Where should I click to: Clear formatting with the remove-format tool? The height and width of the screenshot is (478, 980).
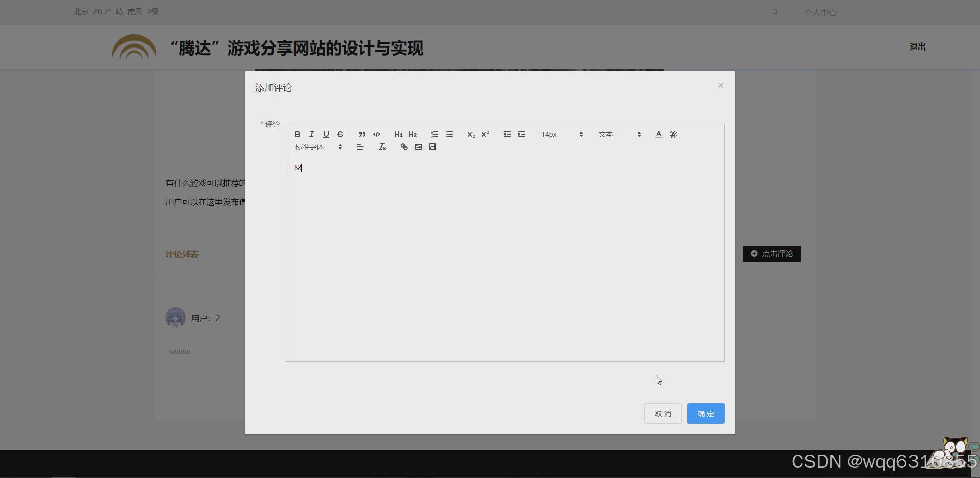coord(382,147)
